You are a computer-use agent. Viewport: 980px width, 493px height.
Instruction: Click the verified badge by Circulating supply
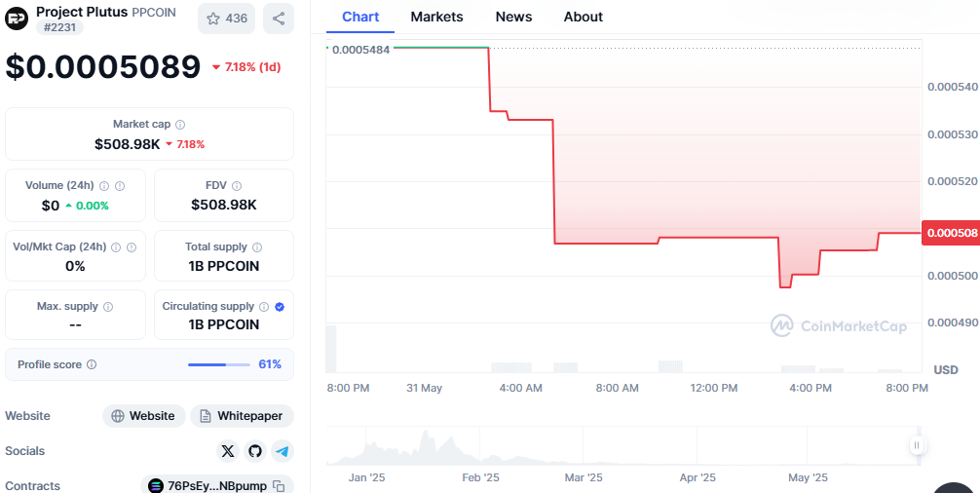tap(280, 307)
